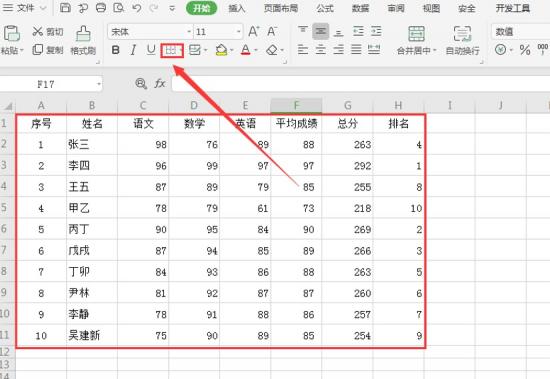Toggle top vertical alignment

(x=303, y=31)
